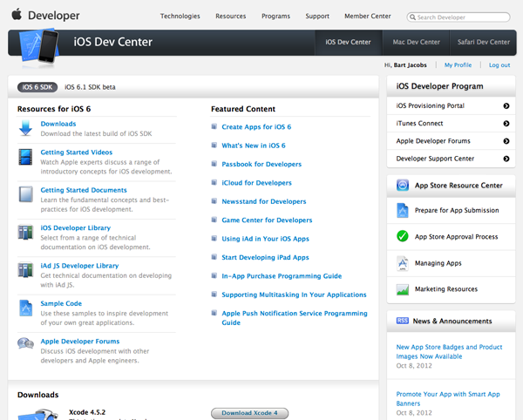
Task: Click the Developer header text
Action: click(54, 16)
